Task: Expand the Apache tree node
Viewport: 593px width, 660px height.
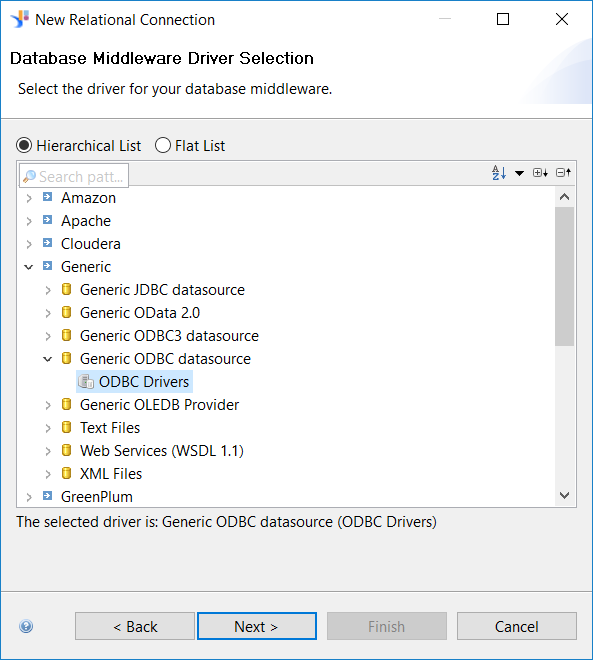Action: (29, 221)
